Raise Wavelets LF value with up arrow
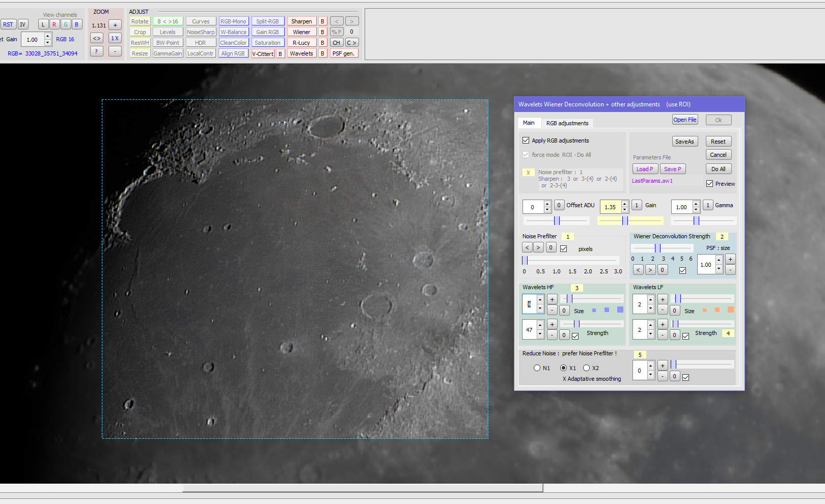This screenshot has height=504, width=825. pyautogui.click(x=650, y=301)
